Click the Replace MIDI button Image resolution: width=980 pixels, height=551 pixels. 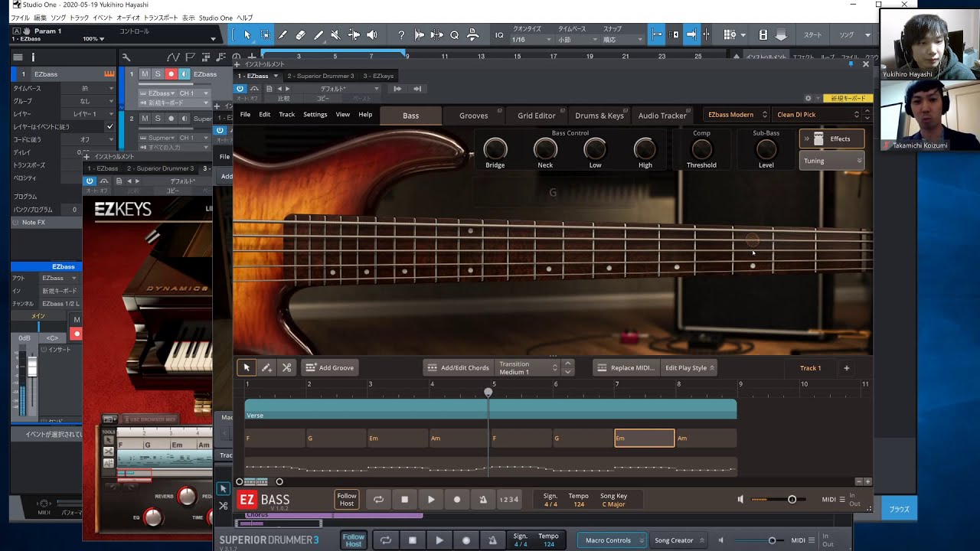tap(626, 368)
